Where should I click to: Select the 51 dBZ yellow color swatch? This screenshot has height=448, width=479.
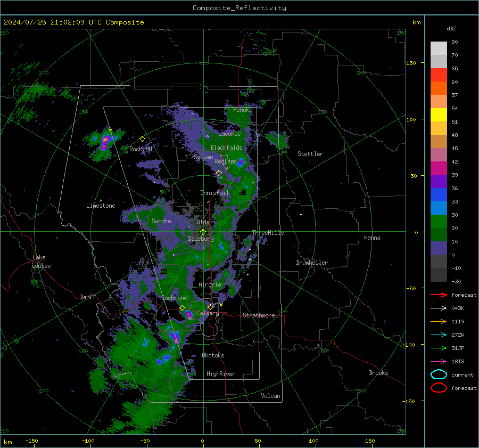[x=439, y=115]
